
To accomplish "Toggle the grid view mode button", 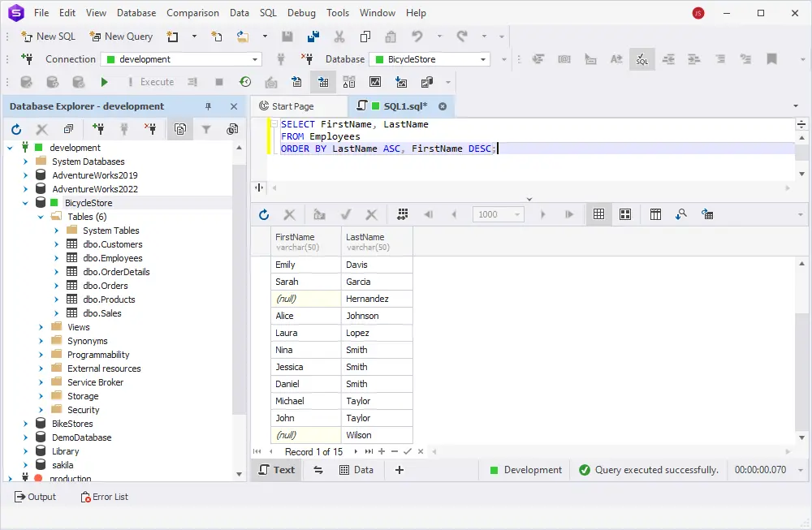I will point(598,214).
